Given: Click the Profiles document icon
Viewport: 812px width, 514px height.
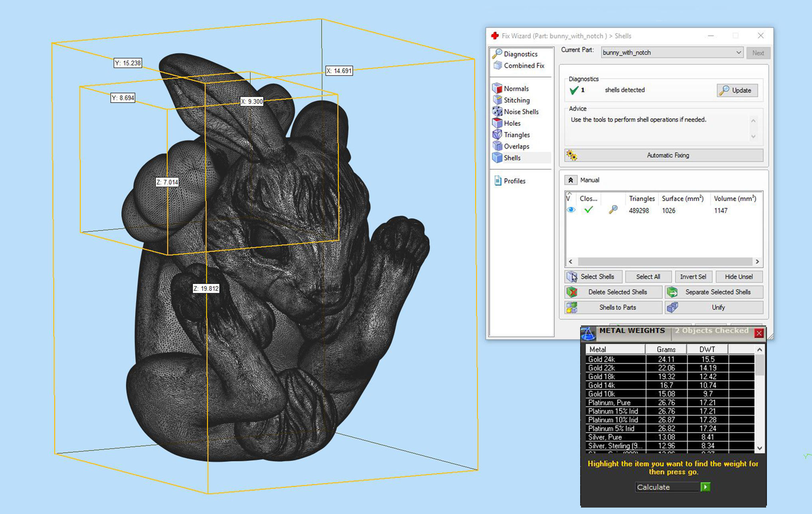Looking at the screenshot, I should pos(498,181).
